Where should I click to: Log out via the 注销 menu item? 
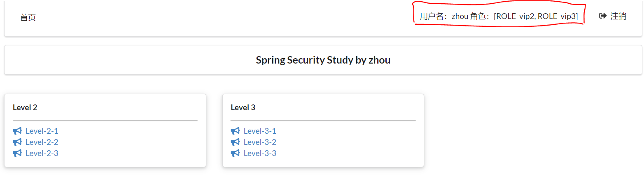[618, 16]
